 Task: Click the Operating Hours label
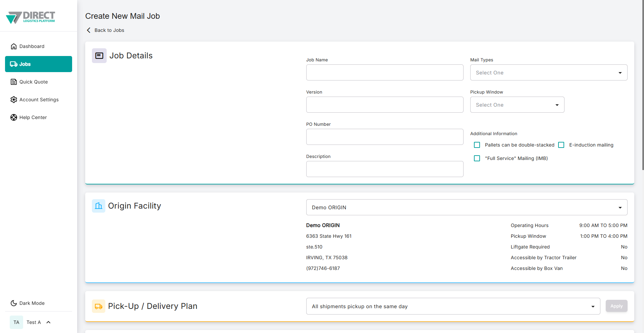pos(530,225)
